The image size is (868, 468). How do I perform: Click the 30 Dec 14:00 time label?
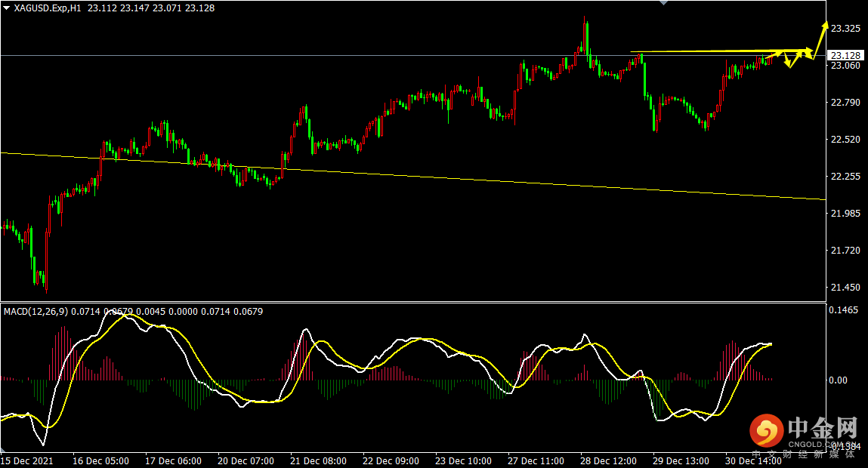pyautogui.click(x=753, y=460)
